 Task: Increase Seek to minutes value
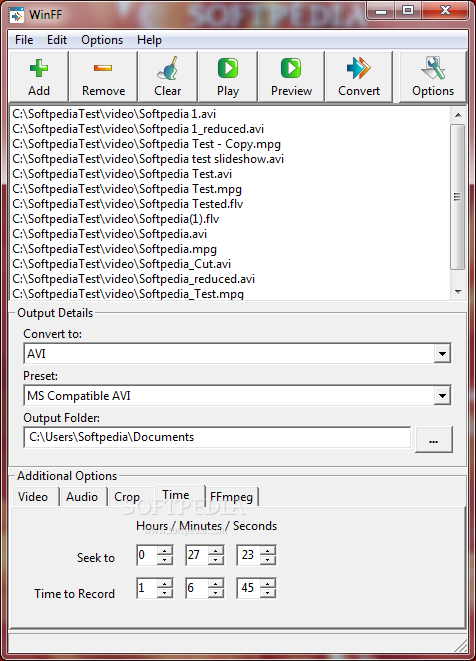click(x=215, y=550)
